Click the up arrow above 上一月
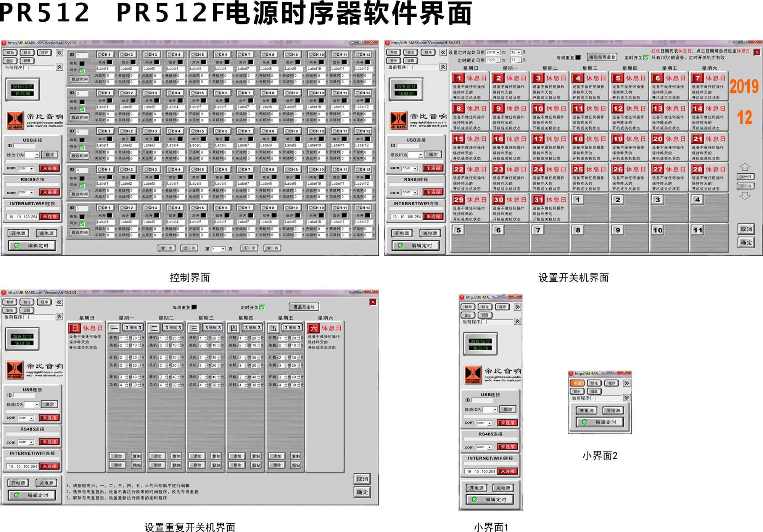Screen dimensions: 763x532 click(745, 167)
